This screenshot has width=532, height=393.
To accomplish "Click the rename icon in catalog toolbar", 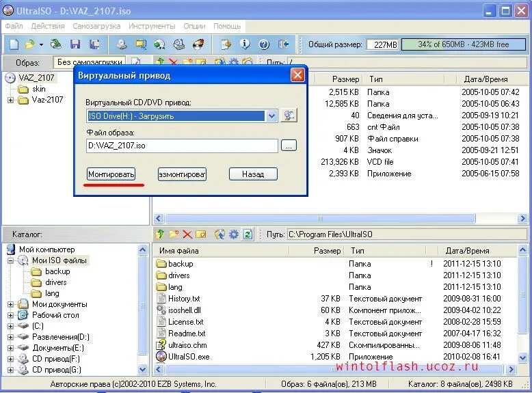I will click(201, 234).
